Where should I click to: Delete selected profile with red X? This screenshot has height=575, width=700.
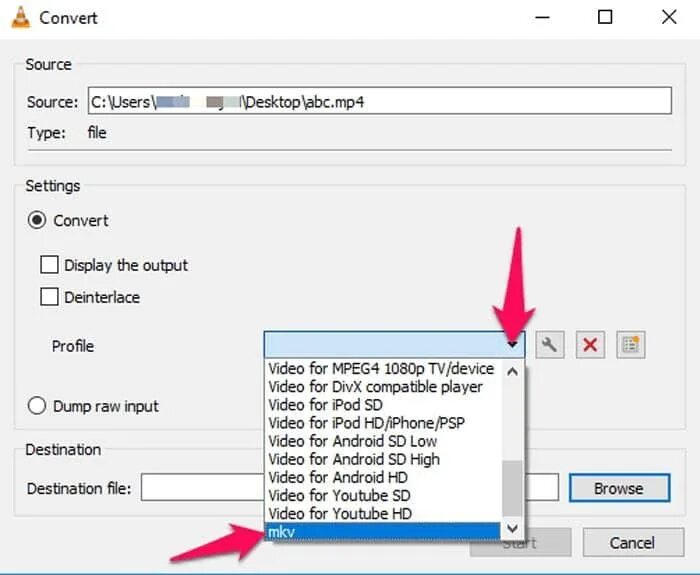(590, 345)
